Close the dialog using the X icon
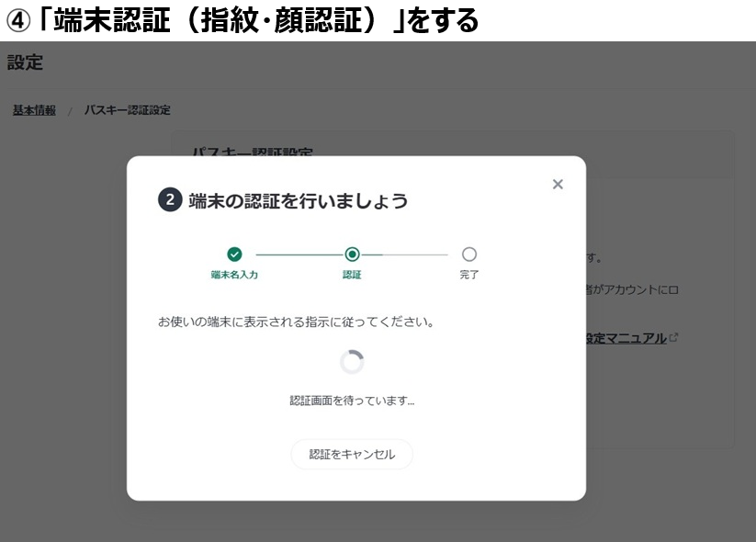Image resolution: width=756 pixels, height=542 pixels. [557, 184]
